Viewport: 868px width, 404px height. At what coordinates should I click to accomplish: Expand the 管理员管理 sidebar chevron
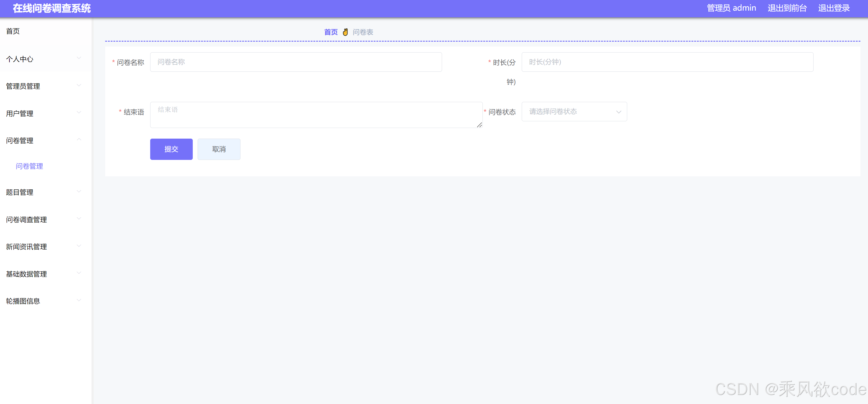(x=79, y=85)
